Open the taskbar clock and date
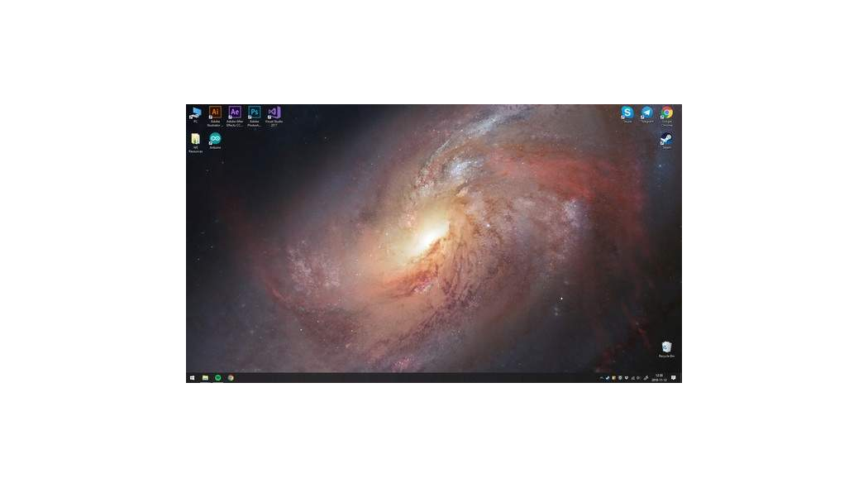 659,378
